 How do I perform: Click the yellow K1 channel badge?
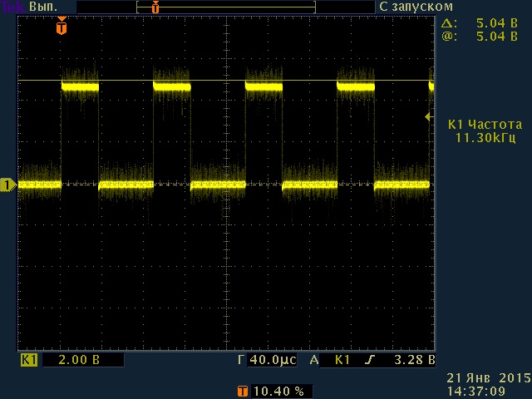pyautogui.click(x=29, y=361)
